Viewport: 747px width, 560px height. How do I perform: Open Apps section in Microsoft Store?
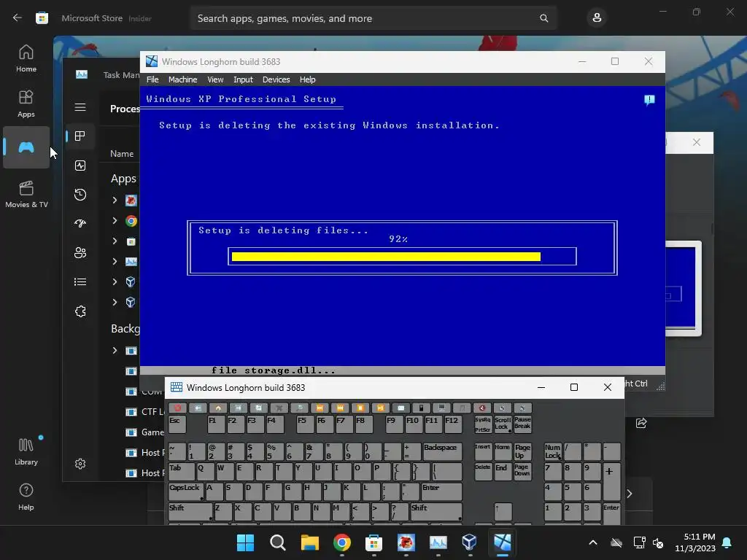[26, 104]
